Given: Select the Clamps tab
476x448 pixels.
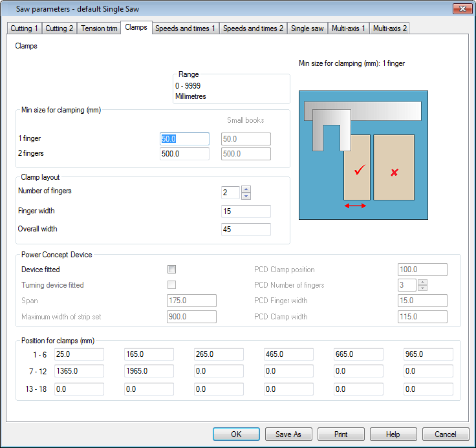Looking at the screenshot, I should (x=136, y=27).
